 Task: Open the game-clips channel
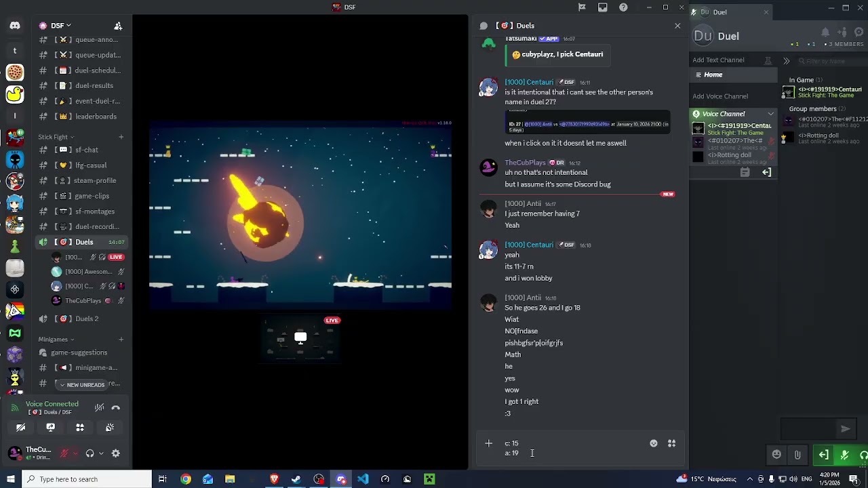pos(81,196)
